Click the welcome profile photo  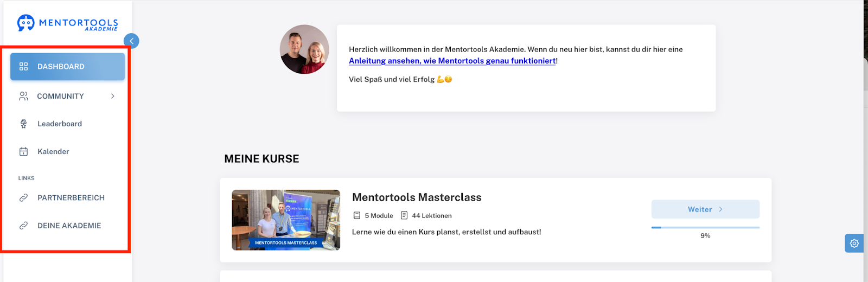click(304, 49)
